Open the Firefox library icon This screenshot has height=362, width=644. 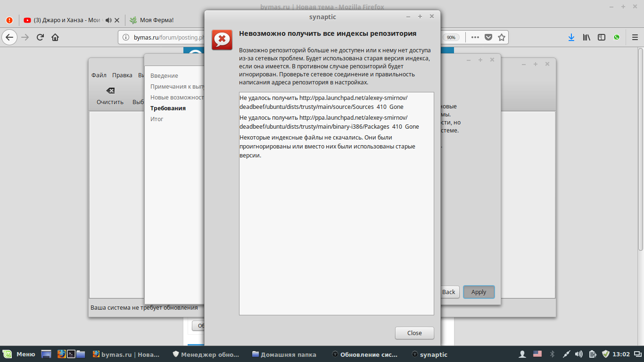click(586, 37)
